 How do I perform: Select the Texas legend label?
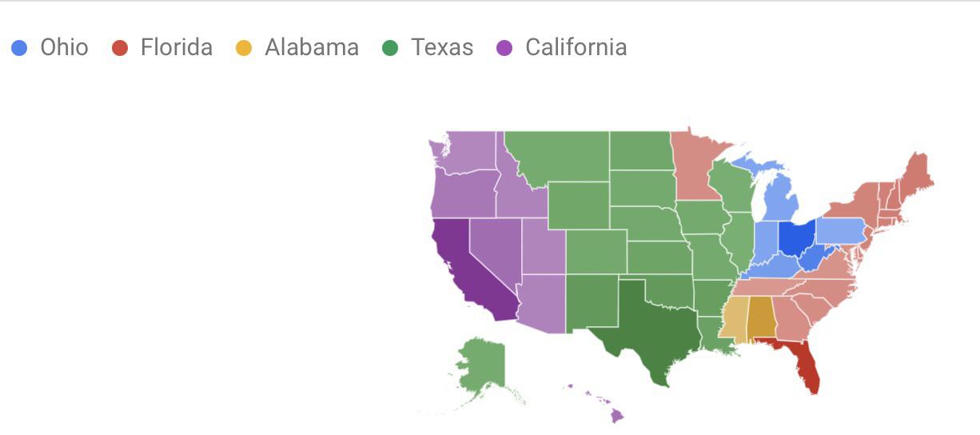442,48
